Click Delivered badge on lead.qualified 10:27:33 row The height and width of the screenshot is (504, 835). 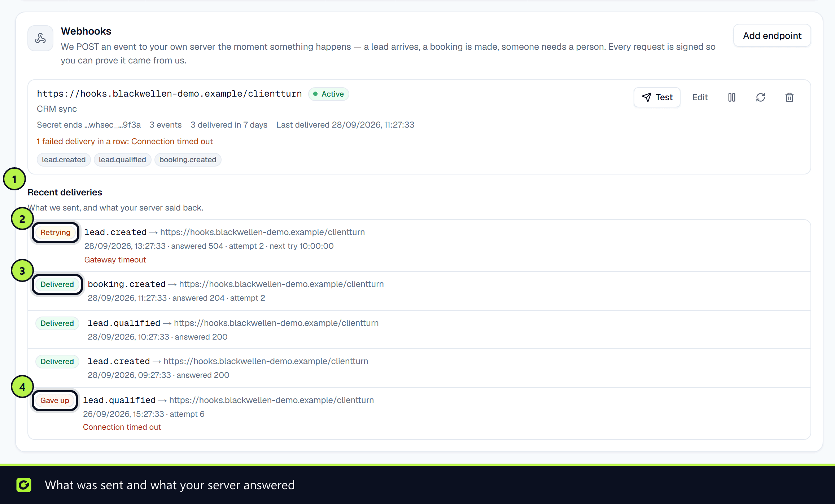57,323
